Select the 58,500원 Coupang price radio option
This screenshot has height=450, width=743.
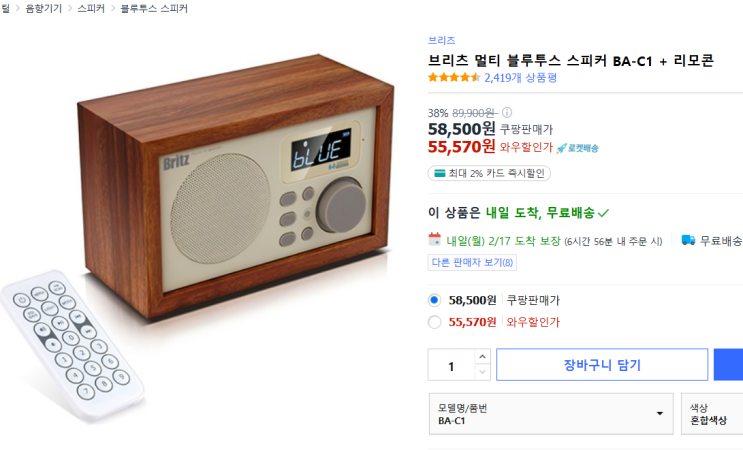click(x=434, y=300)
